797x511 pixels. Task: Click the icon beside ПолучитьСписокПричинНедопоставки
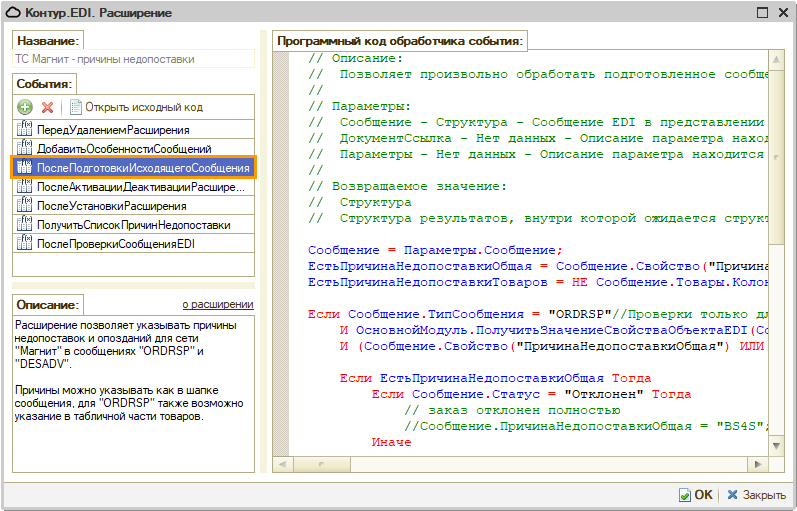pyautogui.click(x=25, y=225)
